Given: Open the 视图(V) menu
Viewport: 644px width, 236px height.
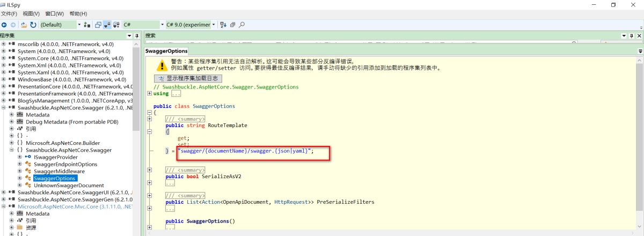Looking at the screenshot, I should 31,13.
